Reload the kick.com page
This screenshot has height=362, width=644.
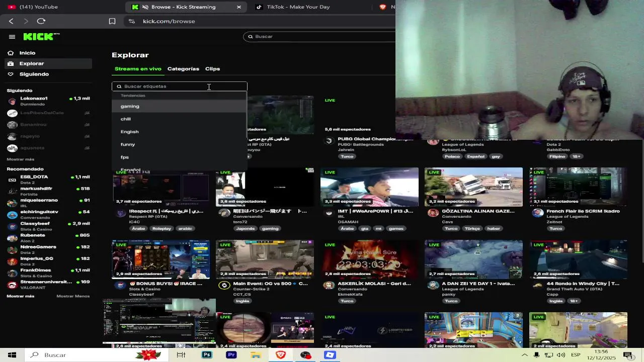tap(41, 21)
